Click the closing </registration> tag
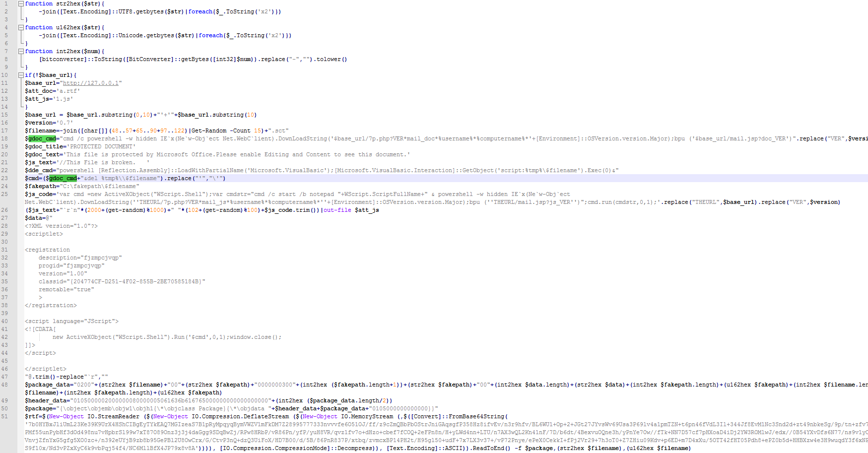The height and width of the screenshot is (453, 868). point(51,305)
